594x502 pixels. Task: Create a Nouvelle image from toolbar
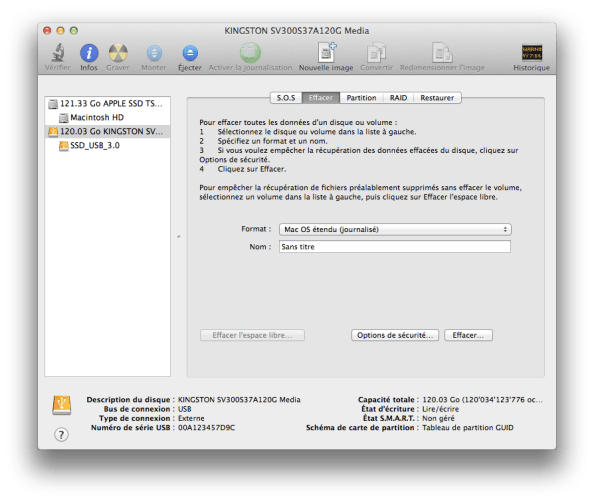[x=327, y=52]
